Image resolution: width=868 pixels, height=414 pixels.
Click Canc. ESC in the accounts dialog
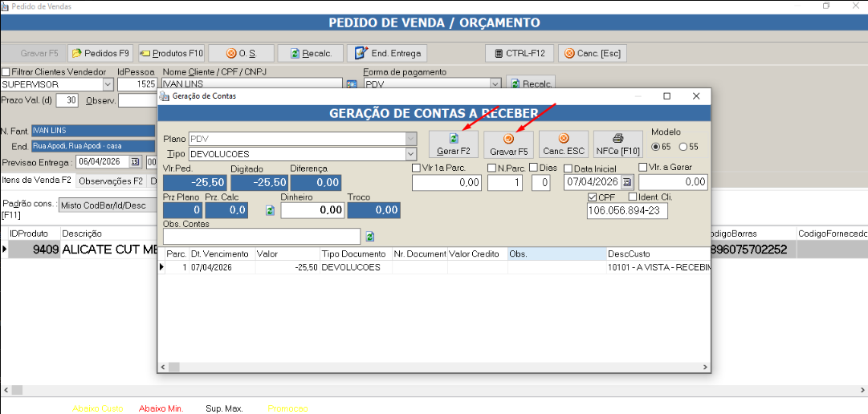pos(563,144)
